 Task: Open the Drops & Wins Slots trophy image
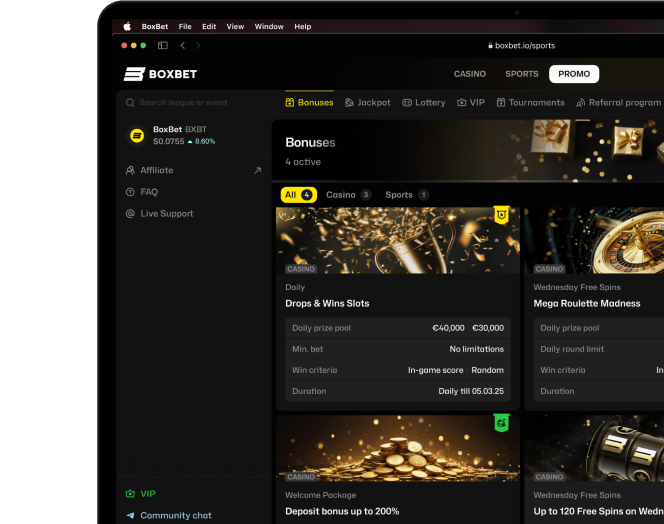point(398,240)
